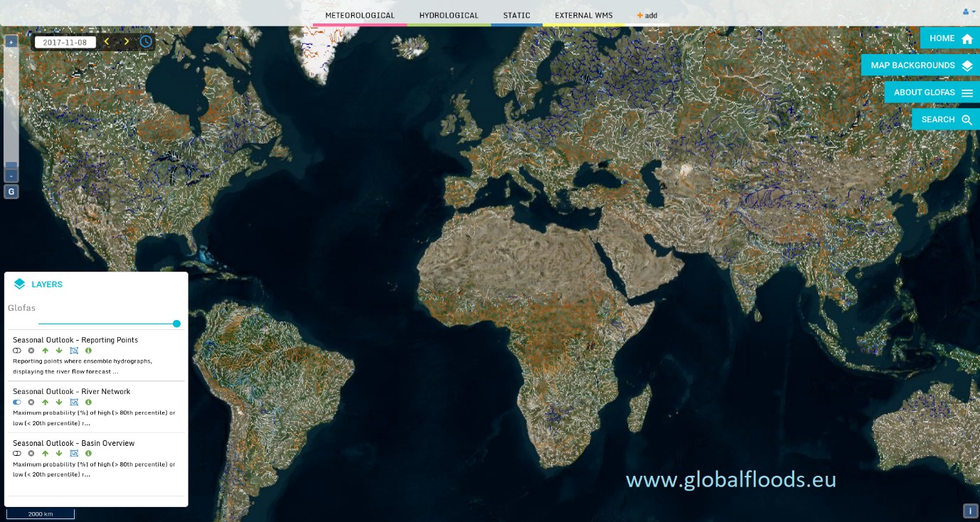Open the Search button
980x522 pixels.
click(x=945, y=119)
